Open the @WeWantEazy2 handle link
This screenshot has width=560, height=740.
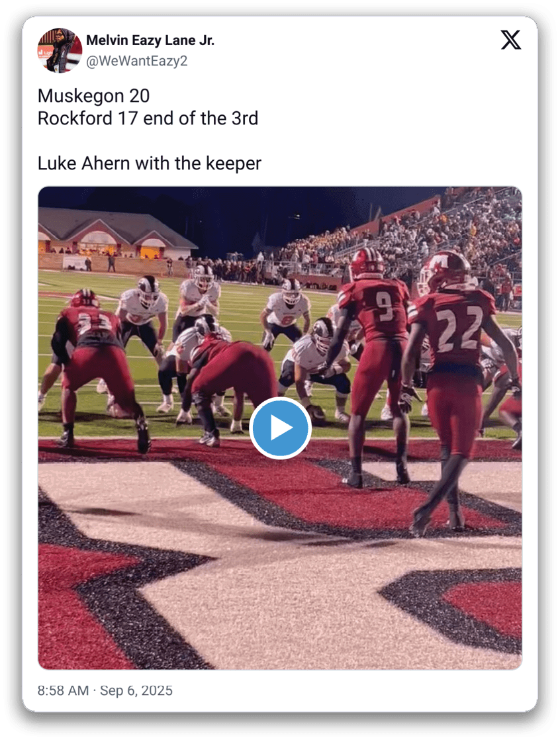137,61
